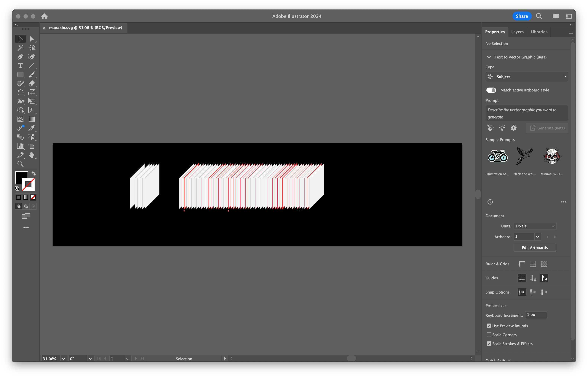Collapse Text to Vector Graphic section
Viewport: 588px width, 377px height.
pos(489,57)
